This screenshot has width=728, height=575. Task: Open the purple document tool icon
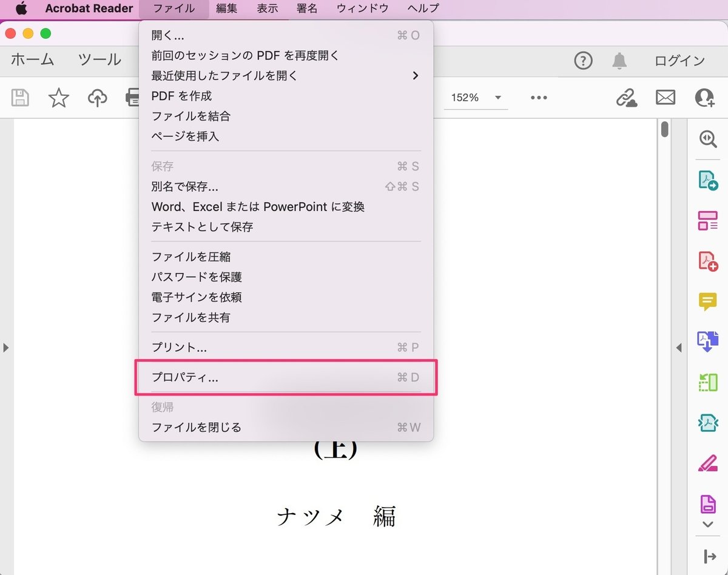(708, 503)
